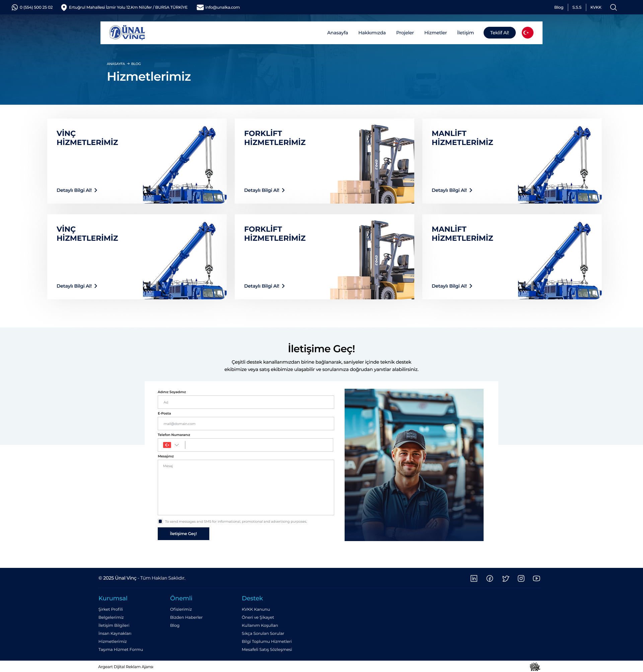Click the search magnifier icon

tap(613, 7)
